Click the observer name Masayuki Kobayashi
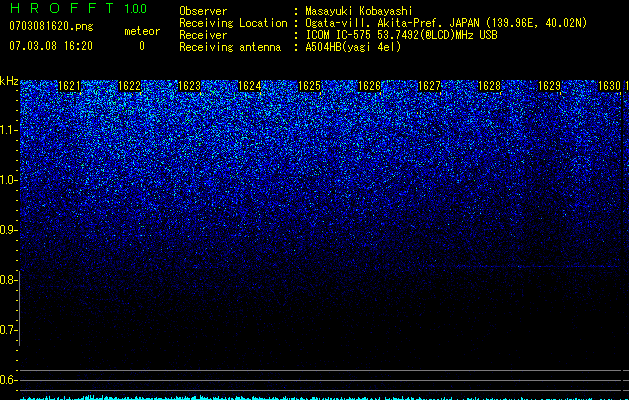This screenshot has width=629, height=400. [359, 11]
